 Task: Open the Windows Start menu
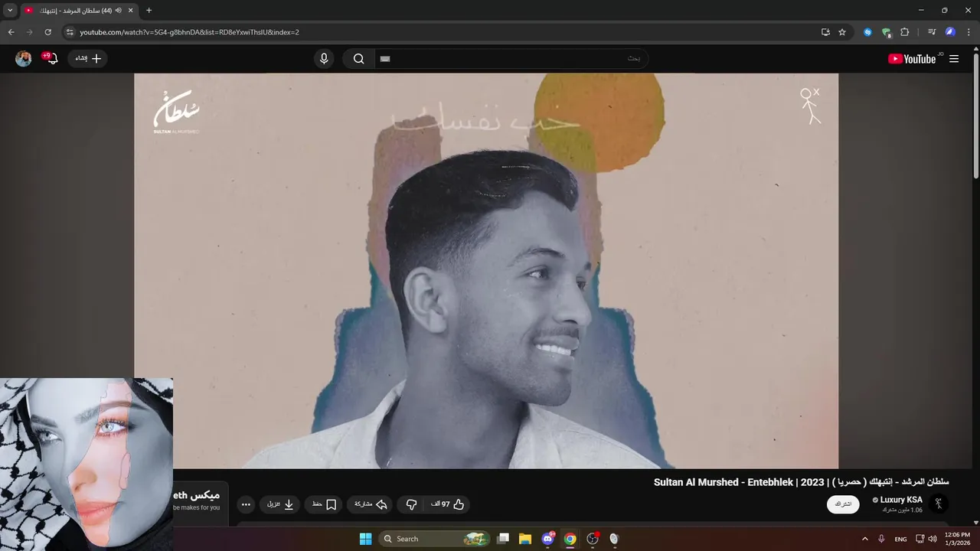tap(365, 539)
